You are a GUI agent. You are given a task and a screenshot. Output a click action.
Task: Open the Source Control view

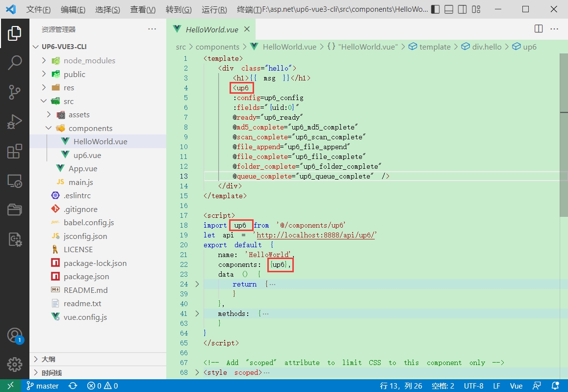14,92
